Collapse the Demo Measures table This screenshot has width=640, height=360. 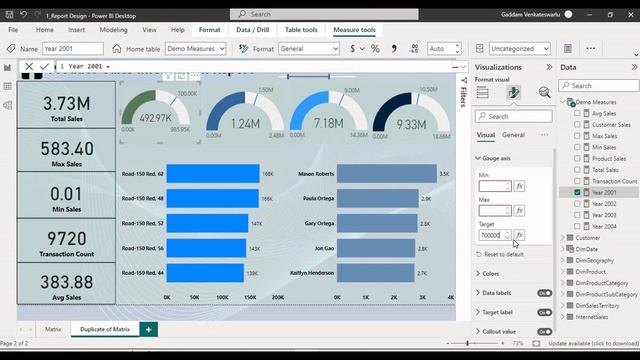pyautogui.click(x=562, y=102)
